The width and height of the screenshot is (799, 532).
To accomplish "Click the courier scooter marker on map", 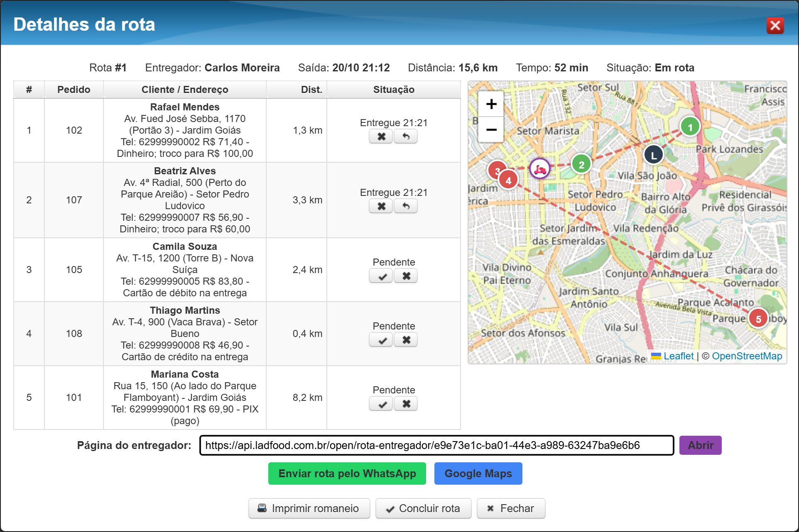I will point(539,169).
